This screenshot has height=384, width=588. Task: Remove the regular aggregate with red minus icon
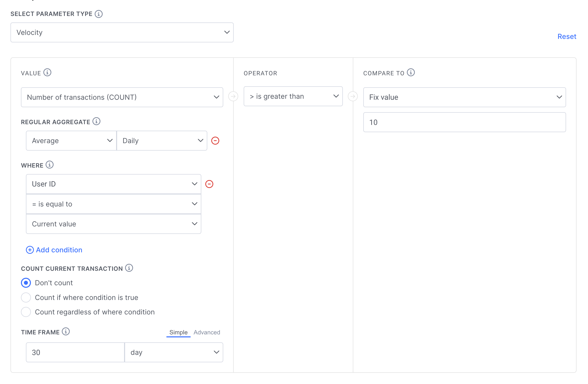coord(215,141)
